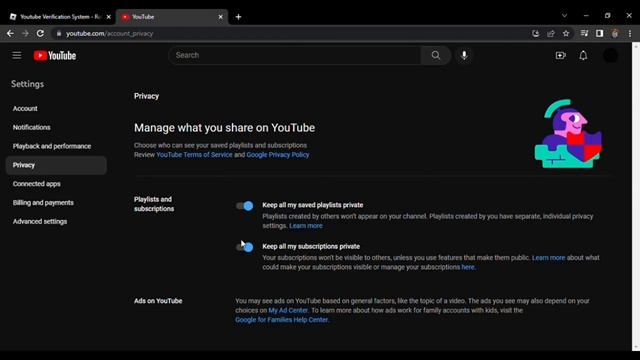Toggle Keep all my saved playlists private
The width and height of the screenshot is (640, 360).
[244, 206]
